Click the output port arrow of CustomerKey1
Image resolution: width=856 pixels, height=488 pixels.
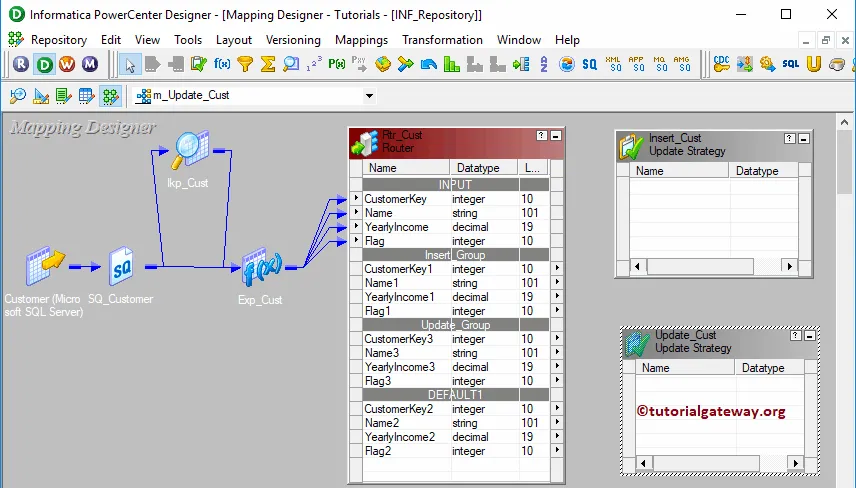point(557,268)
